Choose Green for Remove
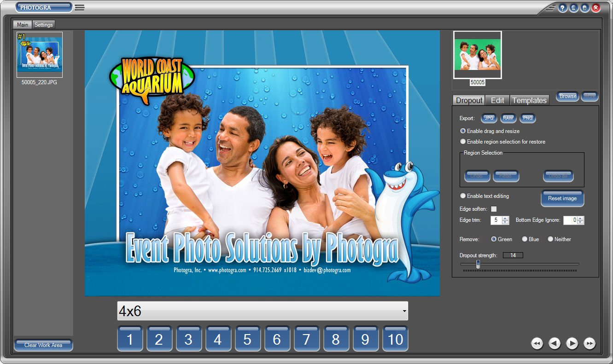Image resolution: width=613 pixels, height=364 pixels. (502, 239)
